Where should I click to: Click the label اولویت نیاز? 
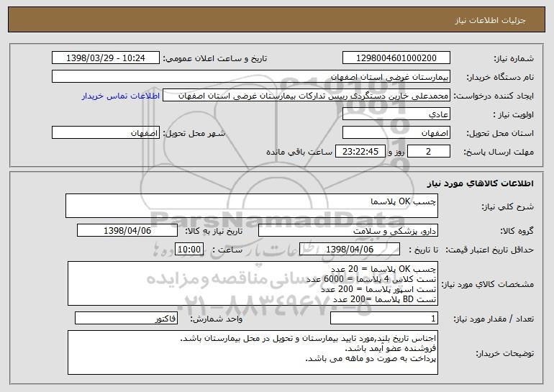[x=514, y=115]
